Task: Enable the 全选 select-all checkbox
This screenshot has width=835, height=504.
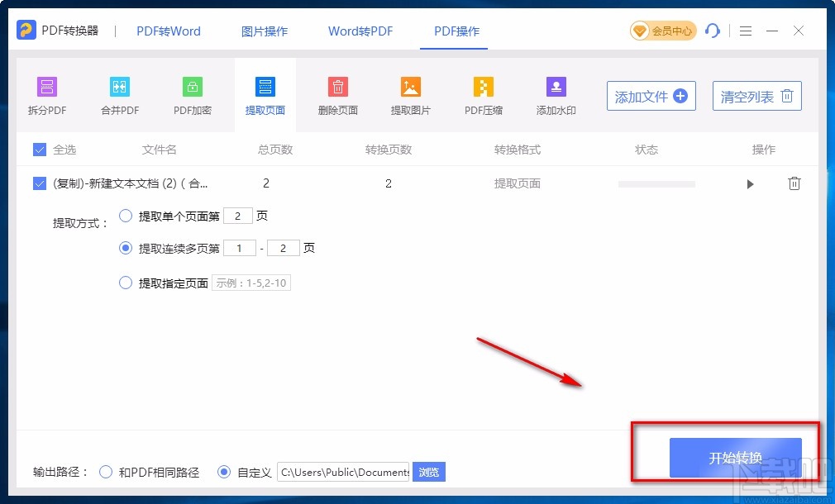Action: pos(39,150)
